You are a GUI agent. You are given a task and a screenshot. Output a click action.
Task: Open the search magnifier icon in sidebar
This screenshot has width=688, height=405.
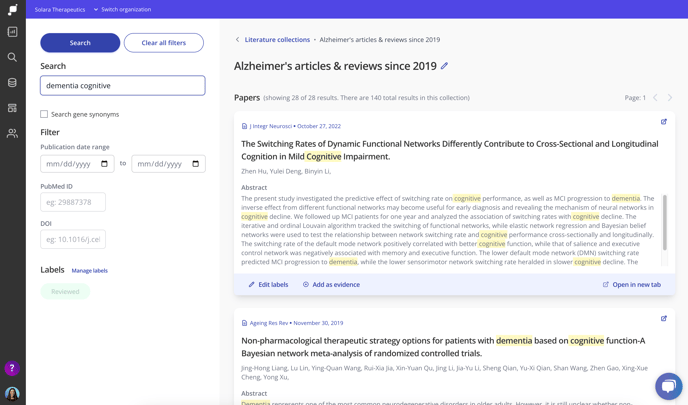pos(12,57)
